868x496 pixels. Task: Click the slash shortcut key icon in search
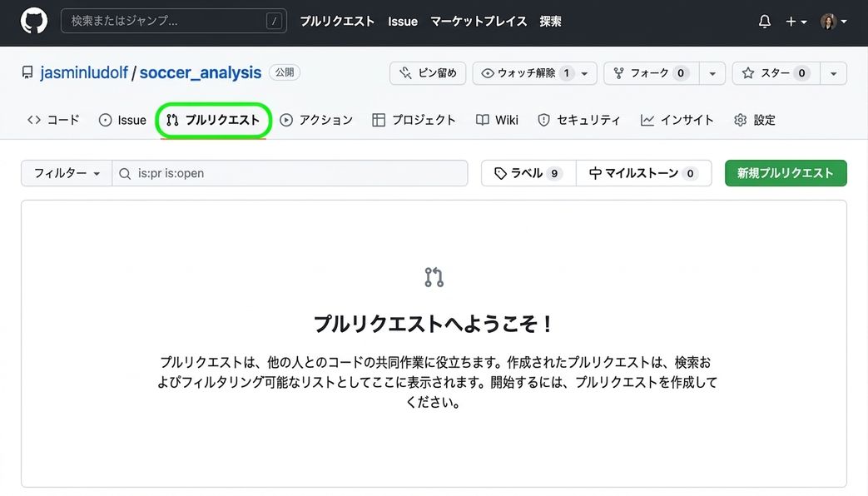274,21
